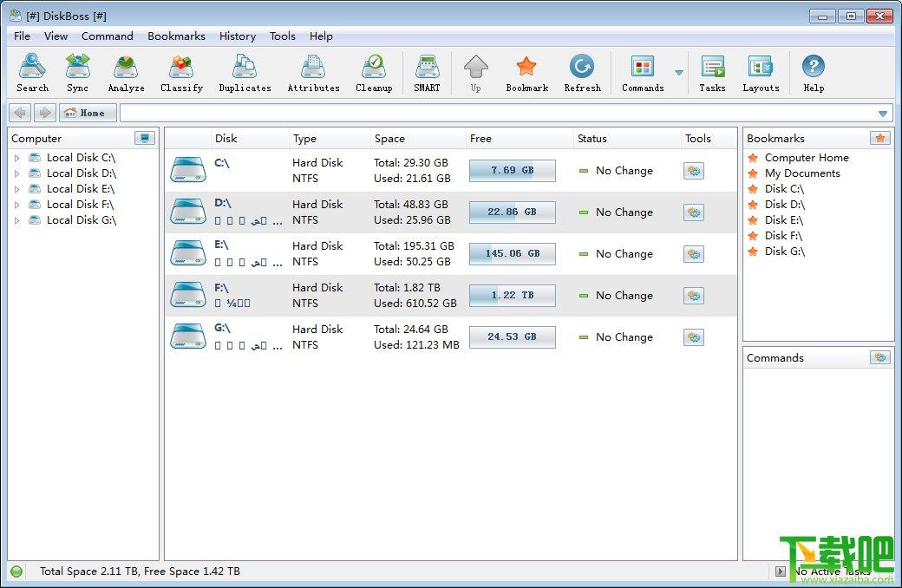The width and height of the screenshot is (902, 588).
Task: Click the Bookmarks panel star icon
Action: point(880,138)
